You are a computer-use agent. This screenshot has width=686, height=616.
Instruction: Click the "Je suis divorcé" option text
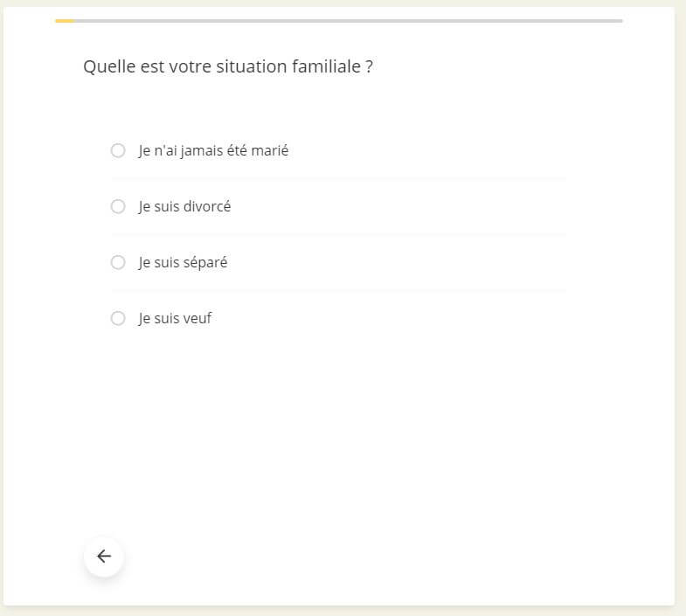(184, 206)
